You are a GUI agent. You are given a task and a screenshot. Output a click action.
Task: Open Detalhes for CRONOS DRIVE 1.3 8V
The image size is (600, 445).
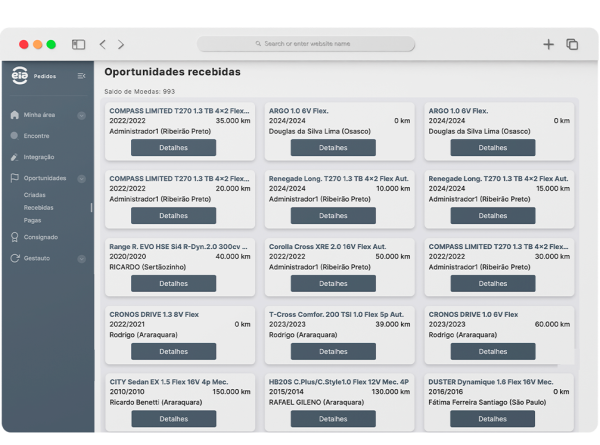tap(173, 351)
